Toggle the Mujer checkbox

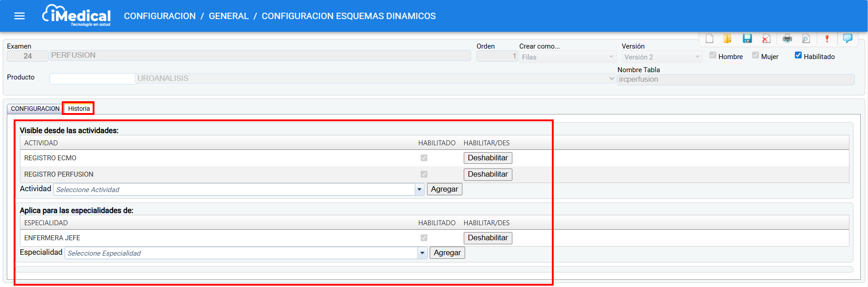click(755, 55)
